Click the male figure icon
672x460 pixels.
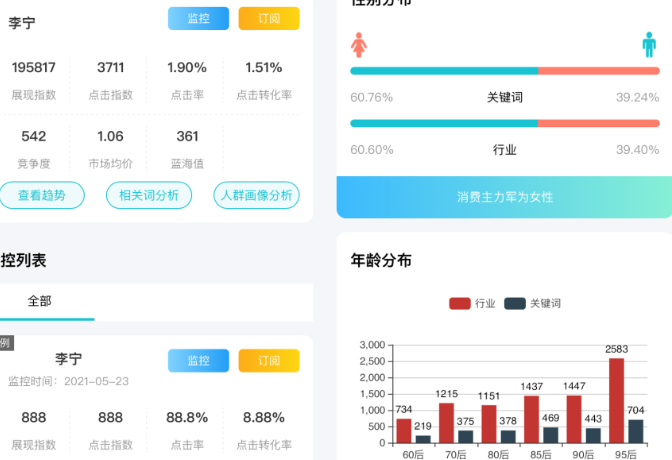coord(649,45)
